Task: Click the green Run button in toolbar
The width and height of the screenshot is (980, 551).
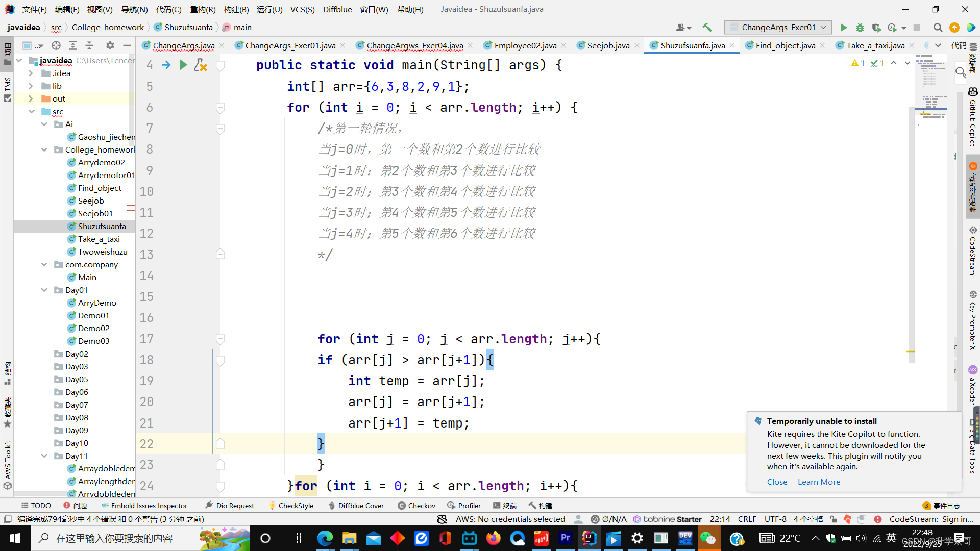Action: coord(844,28)
